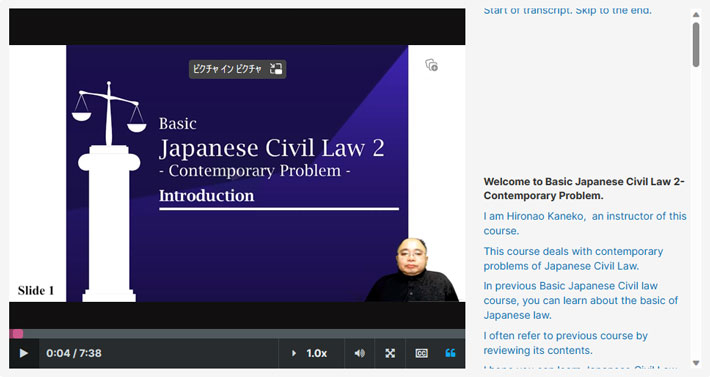Click the transcript scrollbar down arrow
The image size is (710, 377).
696,363
